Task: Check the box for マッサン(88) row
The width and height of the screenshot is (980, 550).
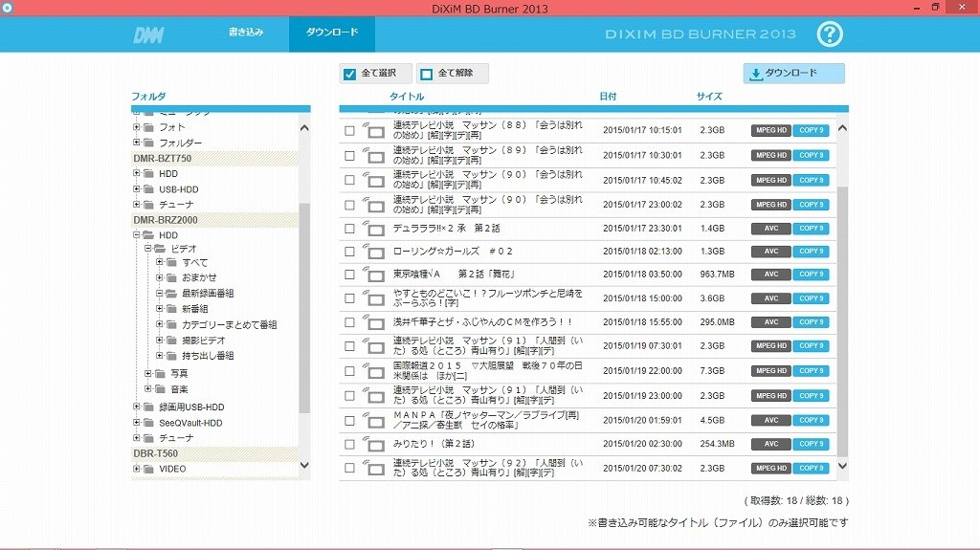Action: [x=349, y=131]
